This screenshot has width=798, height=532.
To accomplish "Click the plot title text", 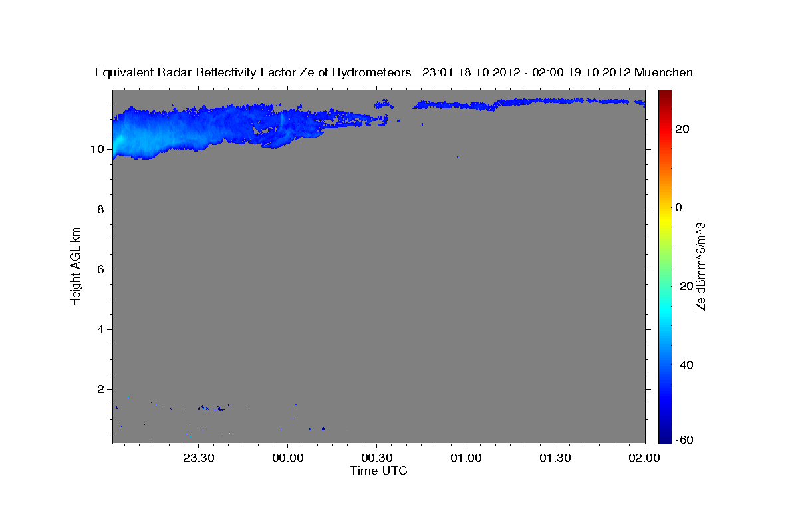I will [394, 72].
